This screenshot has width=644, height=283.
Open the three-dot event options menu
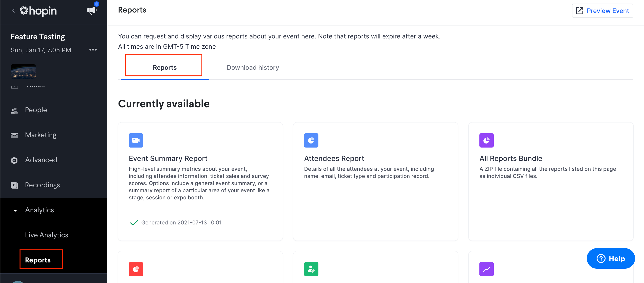tap(93, 50)
